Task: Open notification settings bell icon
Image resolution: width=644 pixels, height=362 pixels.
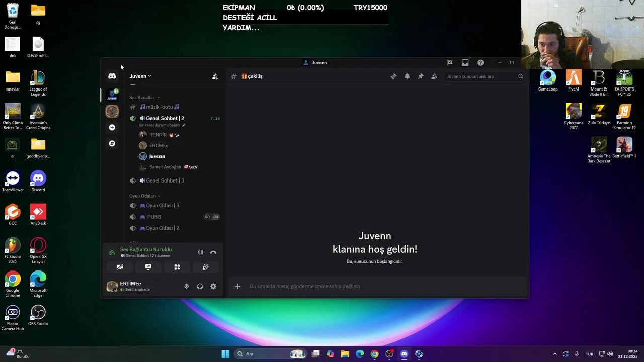Action: click(x=407, y=76)
